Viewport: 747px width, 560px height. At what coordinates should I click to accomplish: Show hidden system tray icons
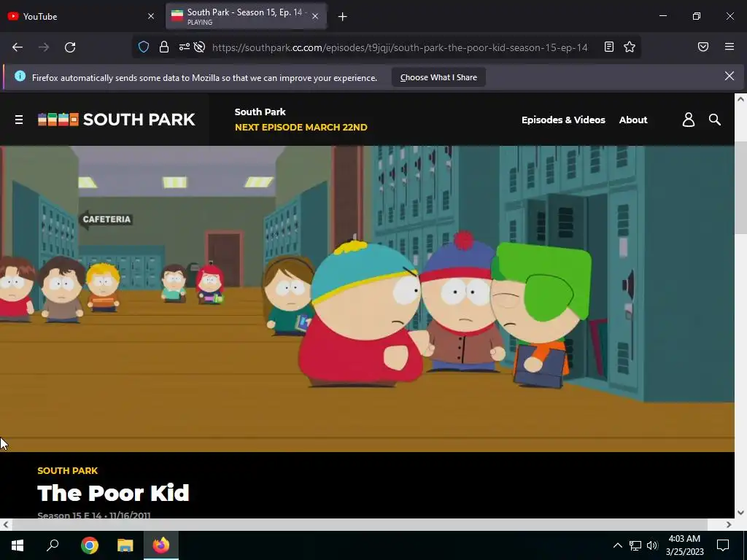click(617, 545)
